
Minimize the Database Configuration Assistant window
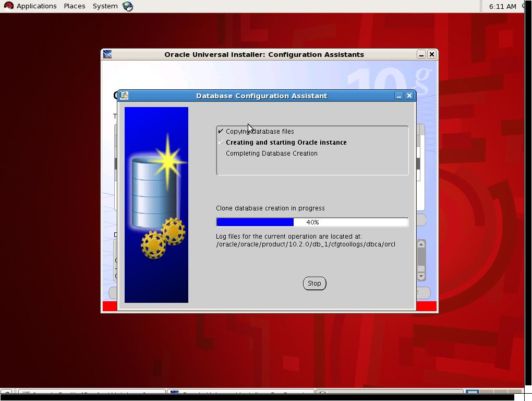(x=399, y=96)
